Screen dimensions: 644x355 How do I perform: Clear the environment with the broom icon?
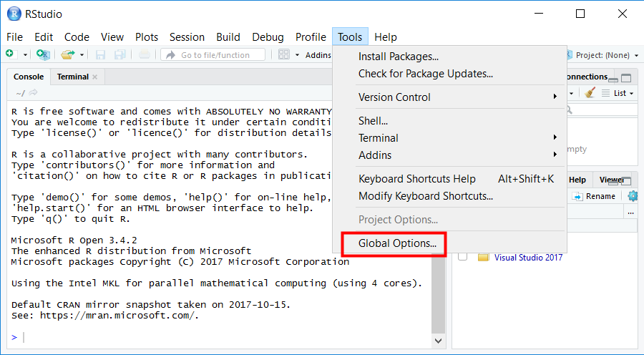point(590,93)
